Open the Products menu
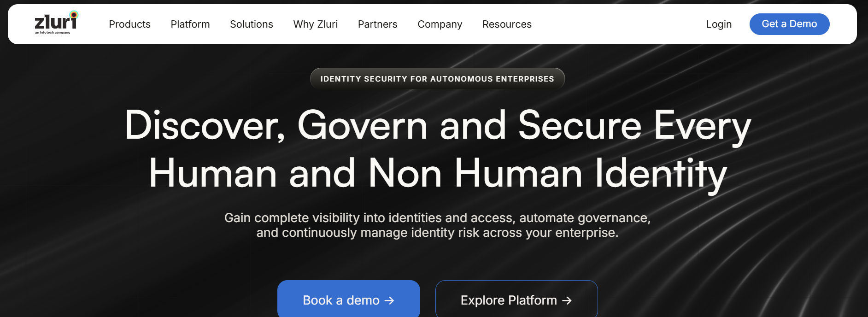This screenshot has width=868, height=317. tap(129, 24)
